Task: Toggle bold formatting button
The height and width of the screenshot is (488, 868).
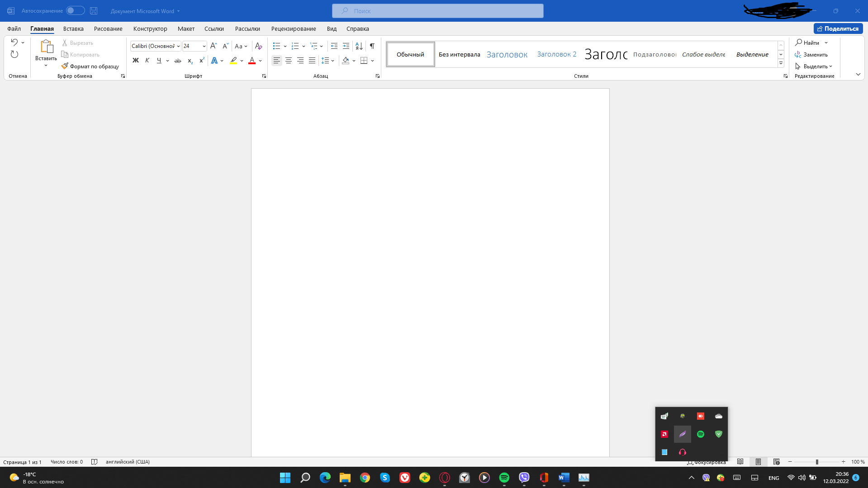Action: pos(135,61)
